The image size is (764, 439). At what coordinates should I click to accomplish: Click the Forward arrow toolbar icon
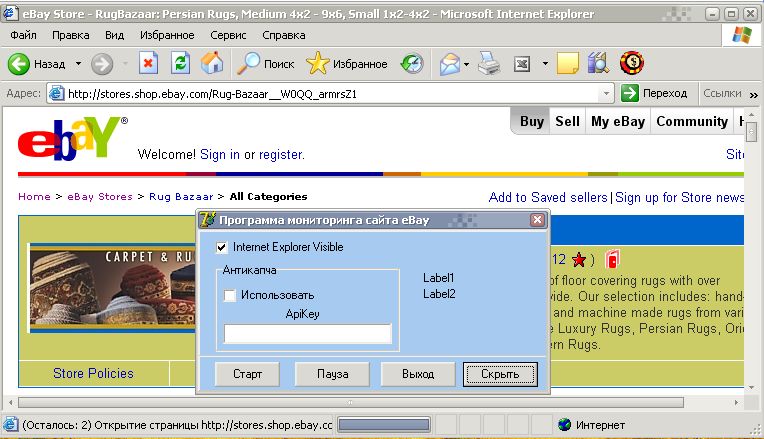pyautogui.click(x=102, y=64)
